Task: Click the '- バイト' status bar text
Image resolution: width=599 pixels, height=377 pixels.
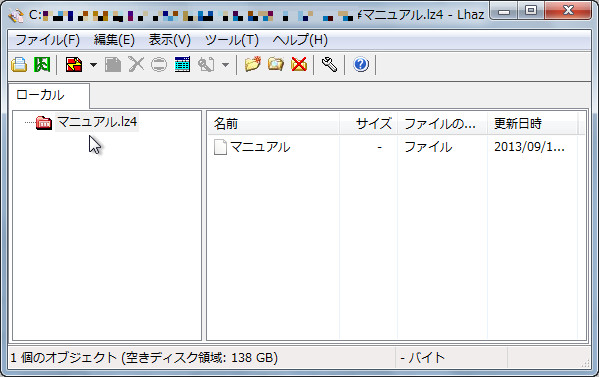Action: [x=423, y=358]
